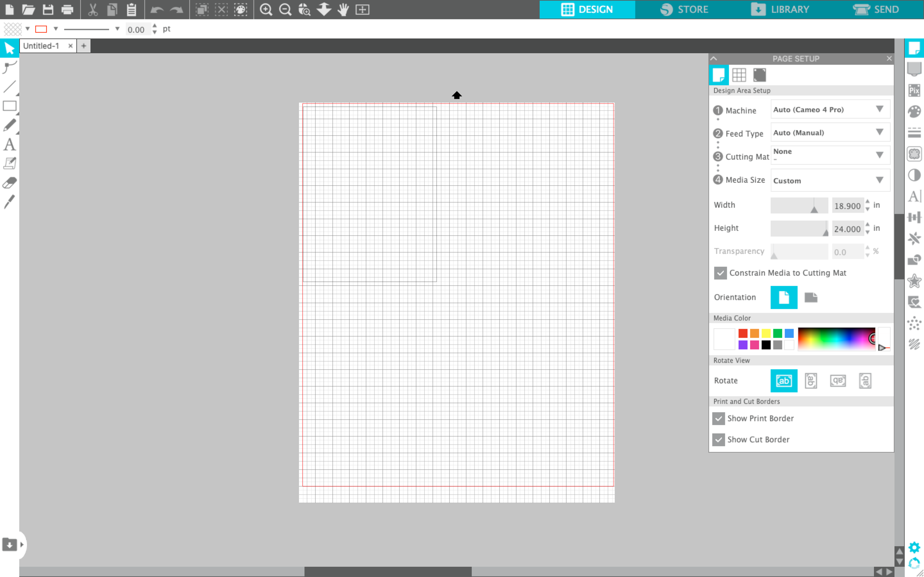Set orientation to landscape

811,298
